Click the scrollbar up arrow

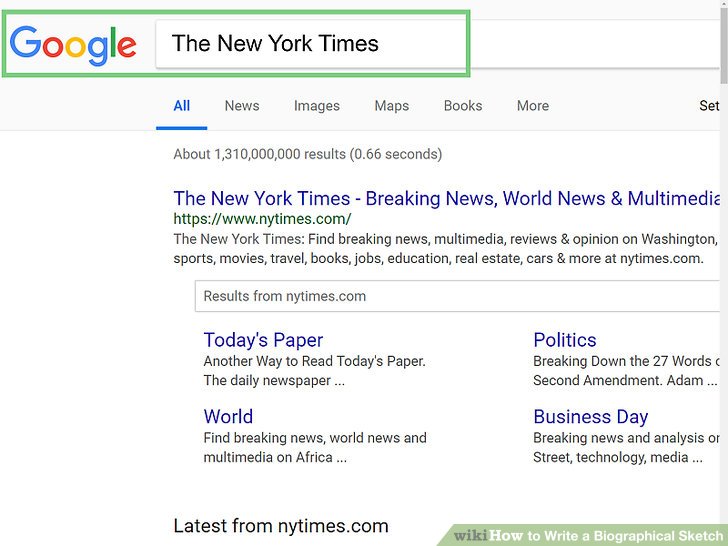(x=723, y=5)
